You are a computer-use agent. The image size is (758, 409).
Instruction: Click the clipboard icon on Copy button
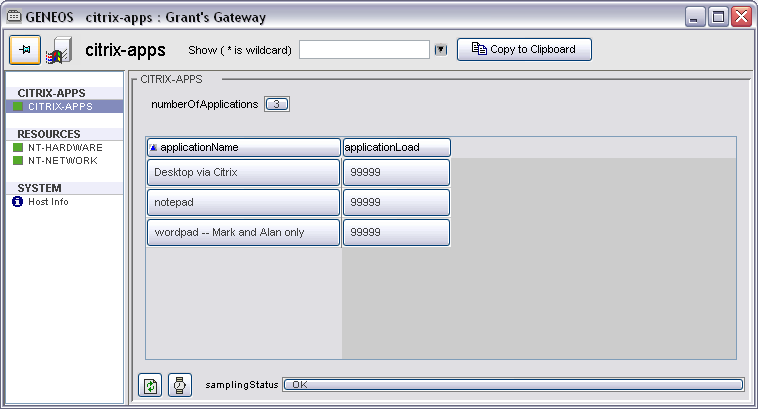[479, 49]
